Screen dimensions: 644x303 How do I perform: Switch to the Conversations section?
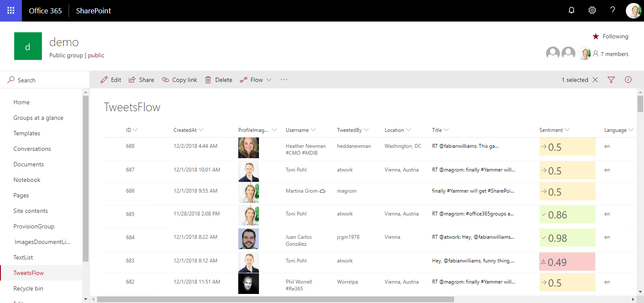(32, 148)
